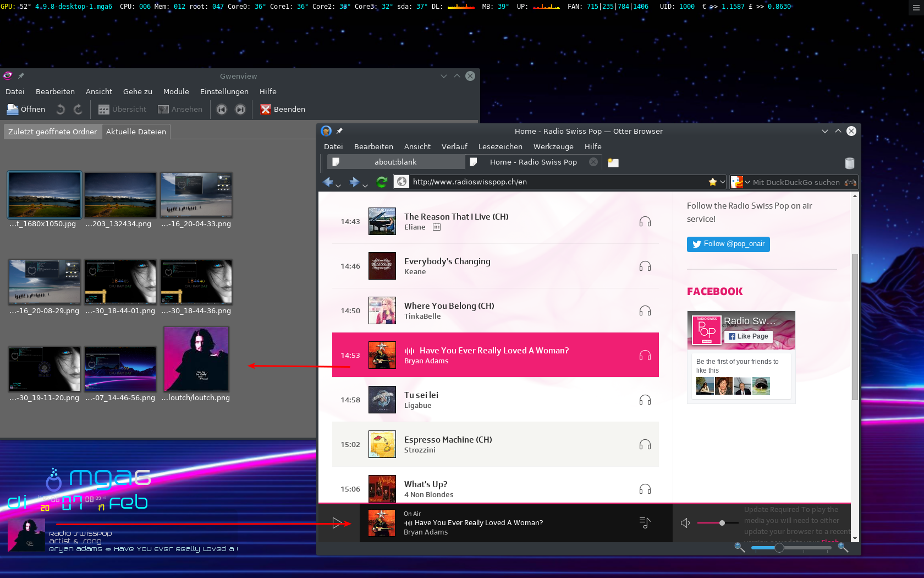Screen dimensions: 924x578
Task: Click headphones icon for Where You Belong
Action: click(645, 311)
